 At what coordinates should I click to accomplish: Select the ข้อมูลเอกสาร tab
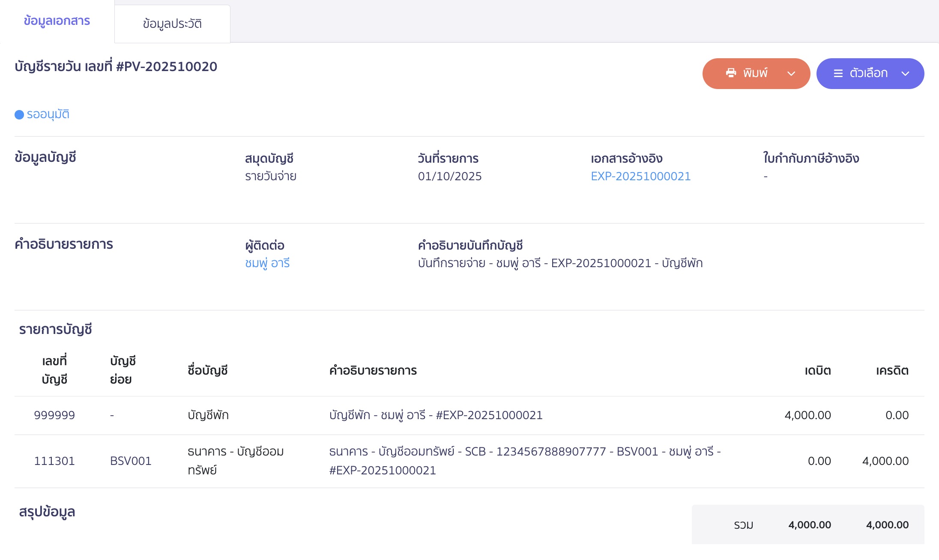point(57,21)
